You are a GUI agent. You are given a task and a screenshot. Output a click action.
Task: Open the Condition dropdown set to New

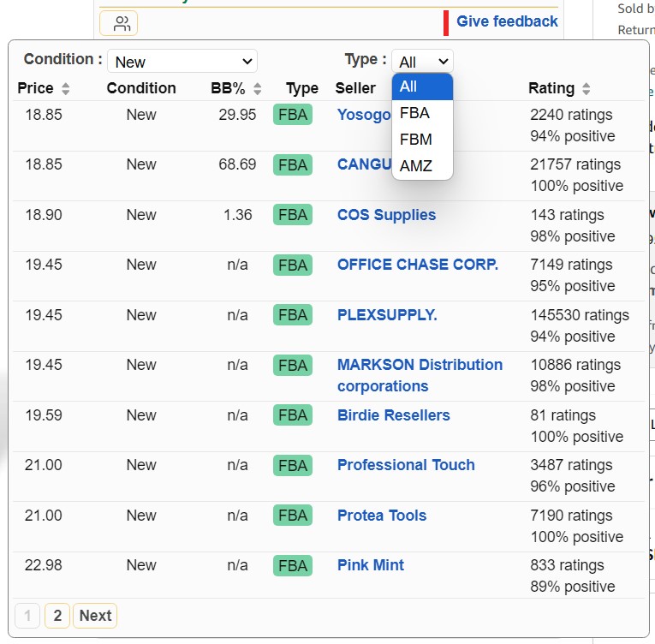(x=182, y=62)
